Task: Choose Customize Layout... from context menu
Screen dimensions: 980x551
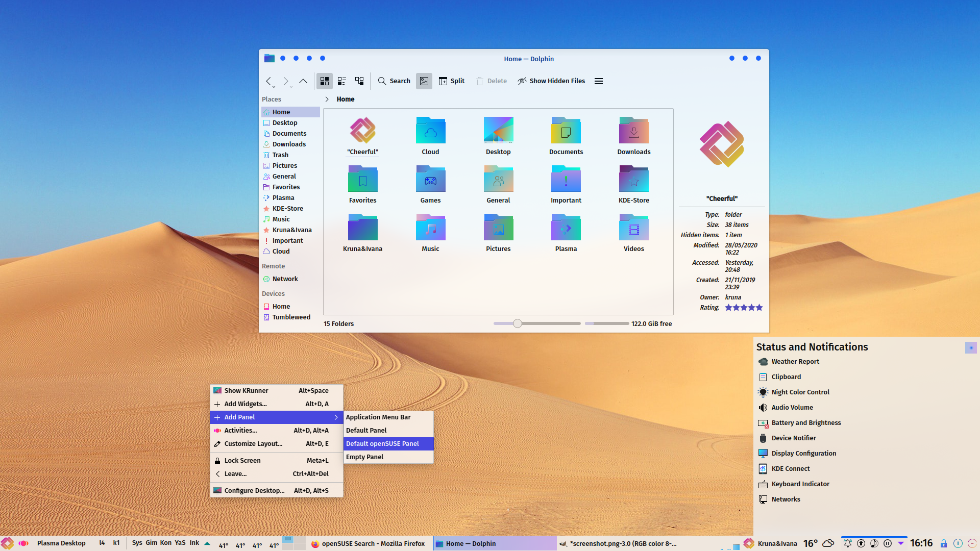Action: [276, 444]
